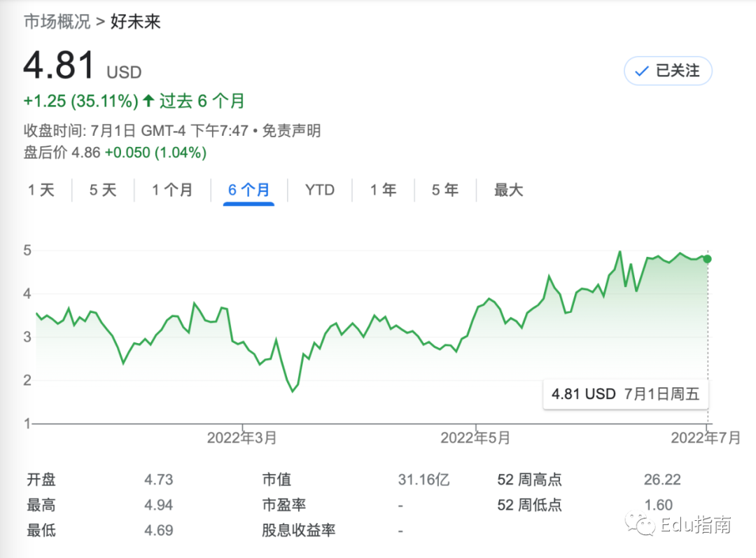756x558 pixels.
Task: Click the 盘后价 4.86 after-hours price
Action: tap(62, 153)
